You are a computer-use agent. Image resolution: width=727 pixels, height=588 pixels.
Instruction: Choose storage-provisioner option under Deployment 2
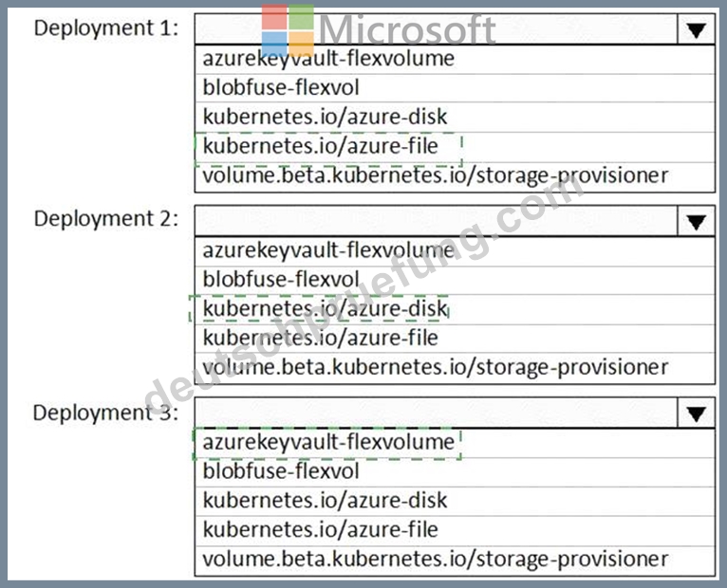[455, 368]
